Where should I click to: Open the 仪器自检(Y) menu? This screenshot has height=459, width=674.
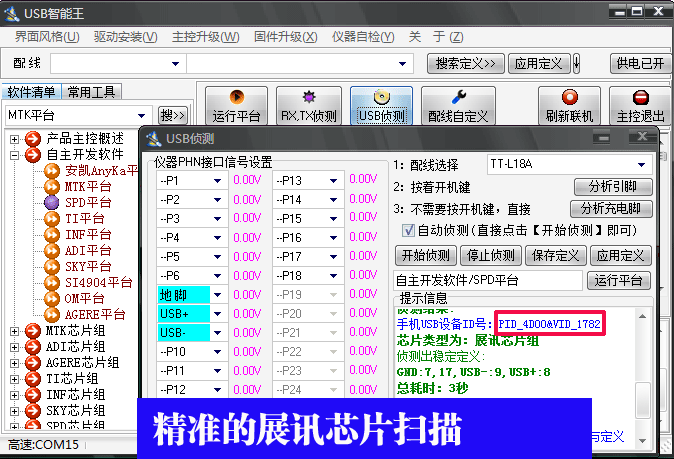363,37
